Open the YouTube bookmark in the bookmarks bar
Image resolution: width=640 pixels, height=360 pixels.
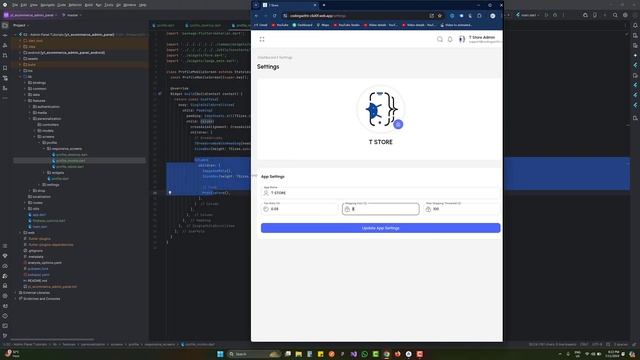(x=280, y=25)
